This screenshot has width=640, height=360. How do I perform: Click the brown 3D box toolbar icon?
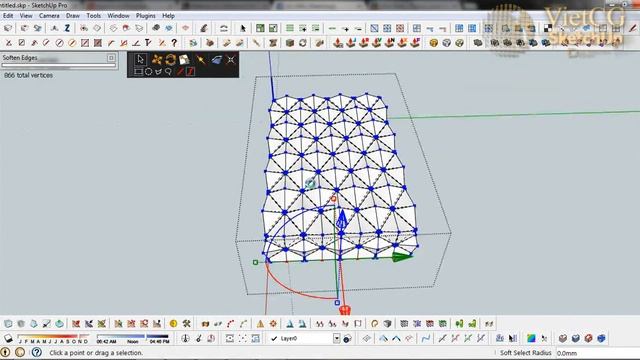click(290, 42)
